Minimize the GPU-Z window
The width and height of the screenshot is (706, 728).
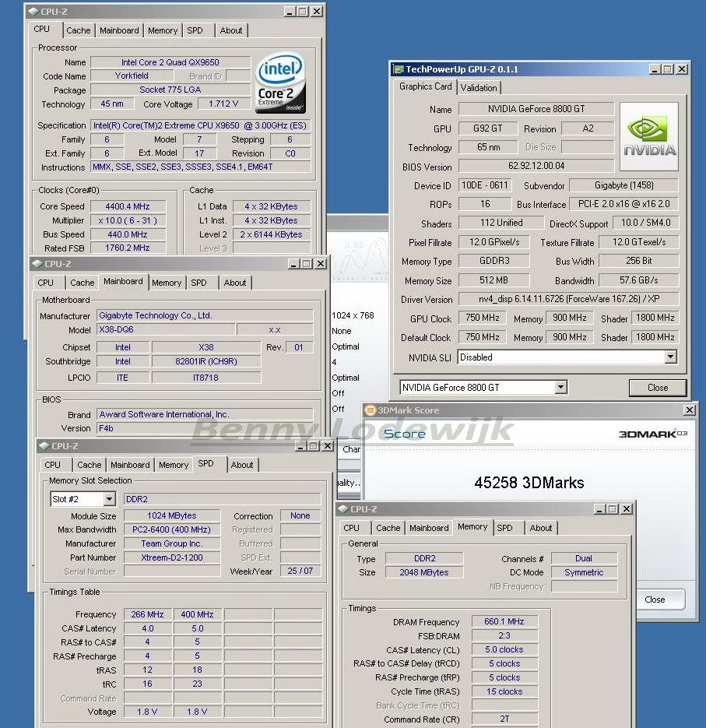pyautogui.click(x=655, y=69)
